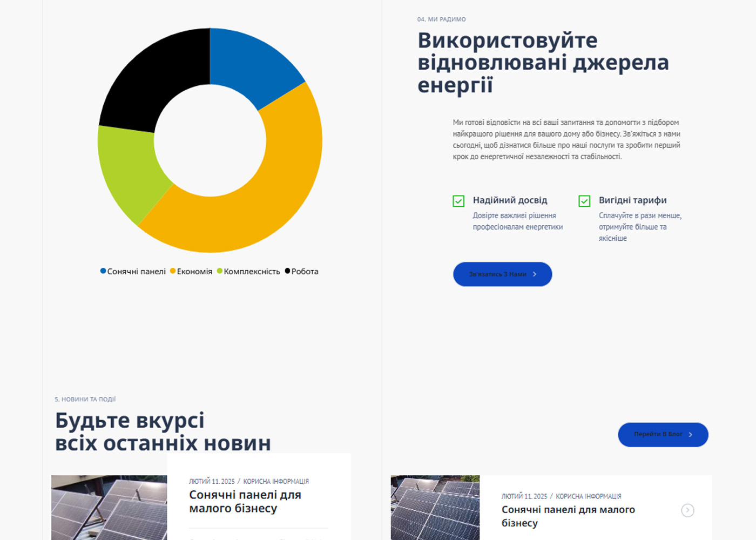The height and width of the screenshot is (540, 756).
Task: Open the first news card solar panel thumbnail
Action: (109, 508)
